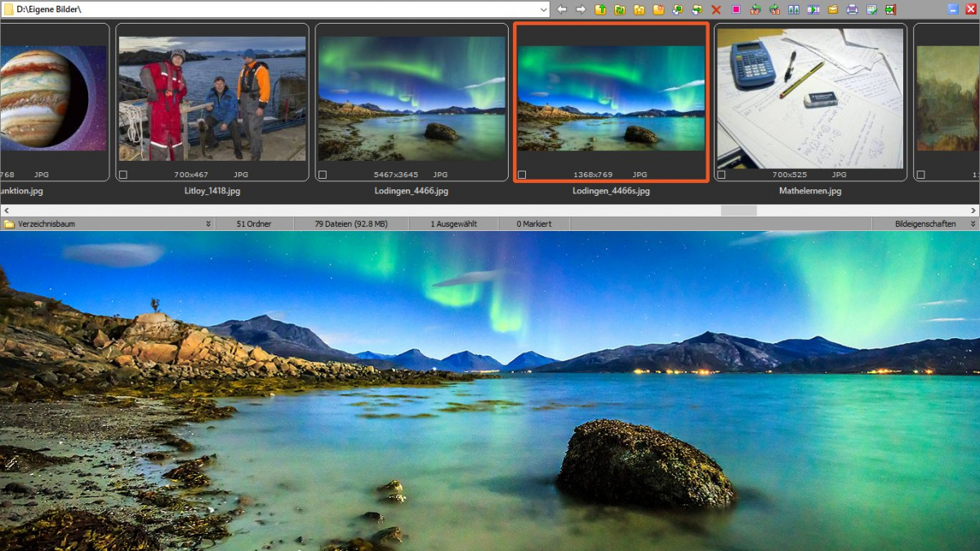Screen dimensions: 980x551
Task: Tick the checkbox on Mathelernen.jpg thumbnail
Action: (x=720, y=174)
